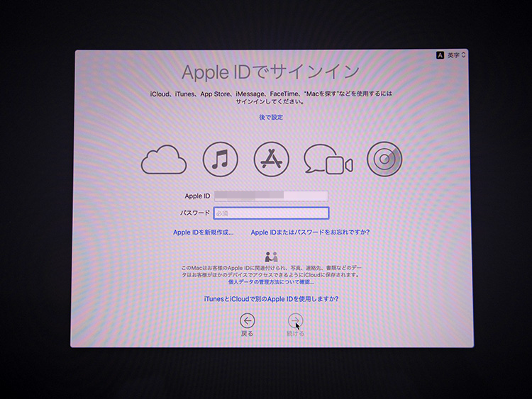Click the iCloud cloud icon
532x399 pixels.
tap(164, 159)
